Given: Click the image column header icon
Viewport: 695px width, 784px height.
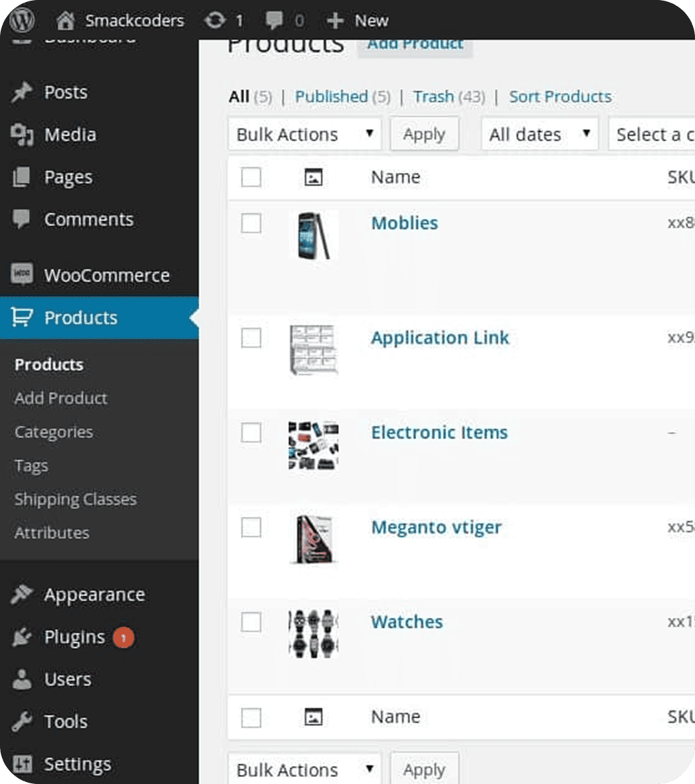Looking at the screenshot, I should coord(313,177).
